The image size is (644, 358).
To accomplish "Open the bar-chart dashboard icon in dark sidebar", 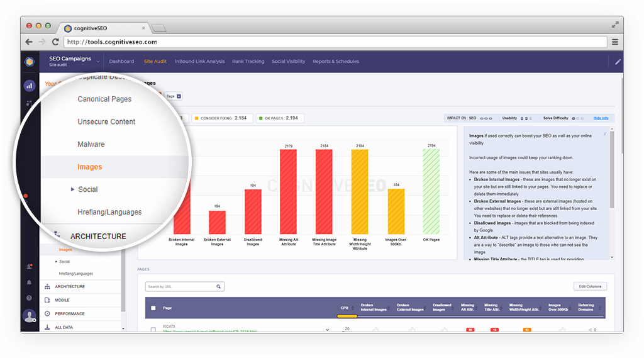I will tap(29, 86).
